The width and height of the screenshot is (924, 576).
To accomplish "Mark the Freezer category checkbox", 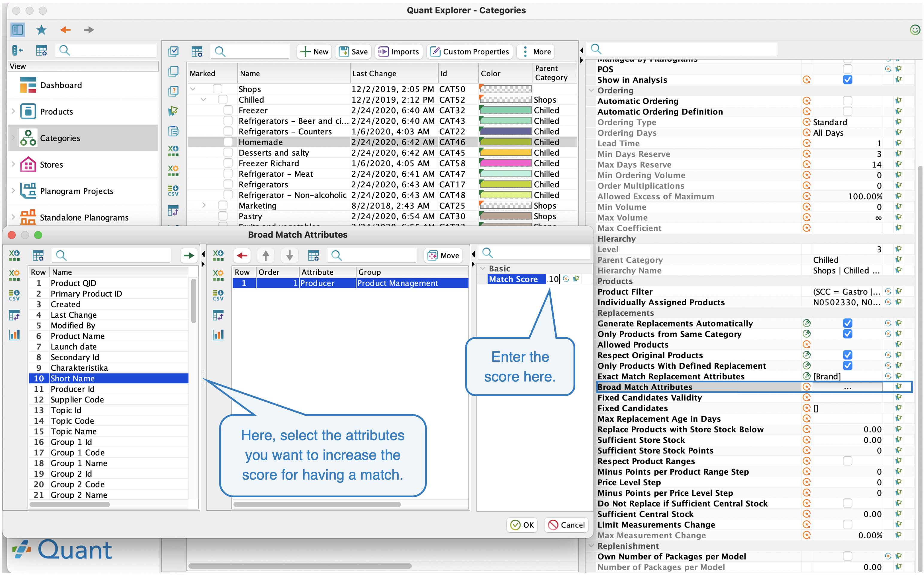I will click(228, 110).
